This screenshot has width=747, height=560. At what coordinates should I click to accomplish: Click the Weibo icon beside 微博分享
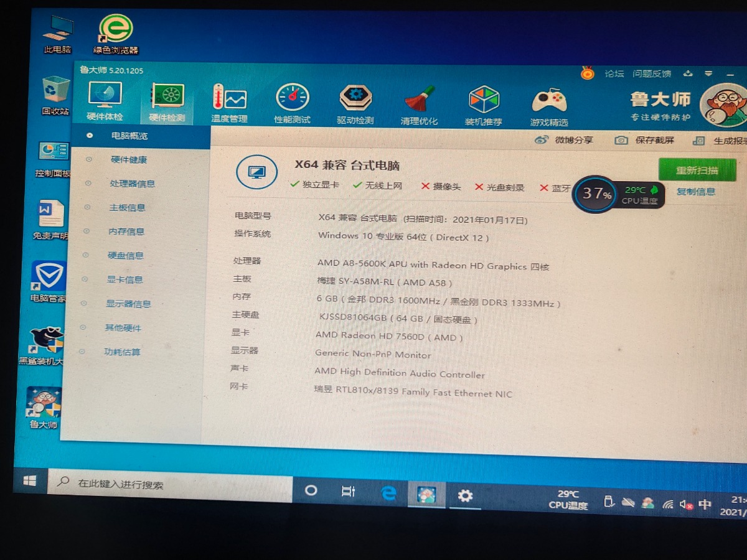[x=542, y=139]
